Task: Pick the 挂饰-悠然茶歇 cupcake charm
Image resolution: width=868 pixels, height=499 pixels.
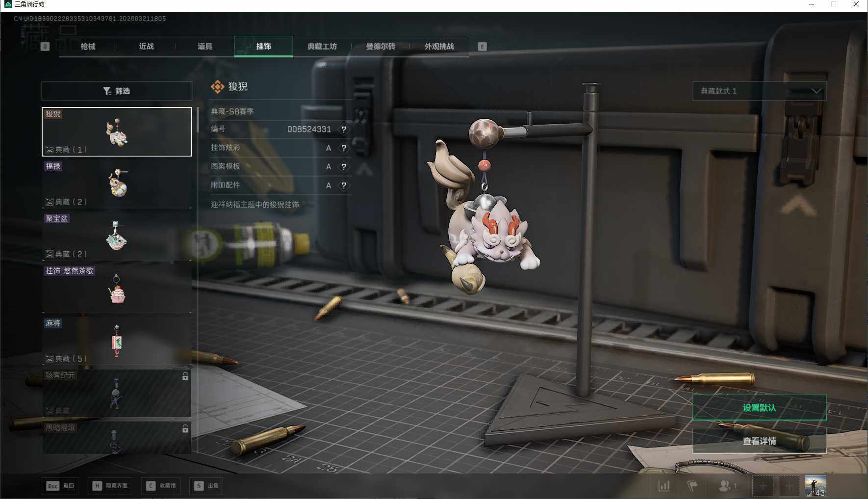Action: coord(117,289)
